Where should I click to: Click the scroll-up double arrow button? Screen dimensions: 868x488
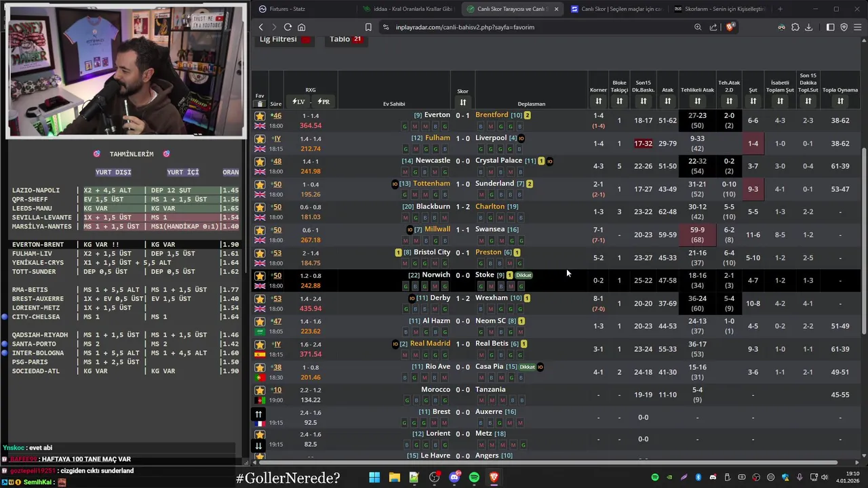click(x=258, y=414)
